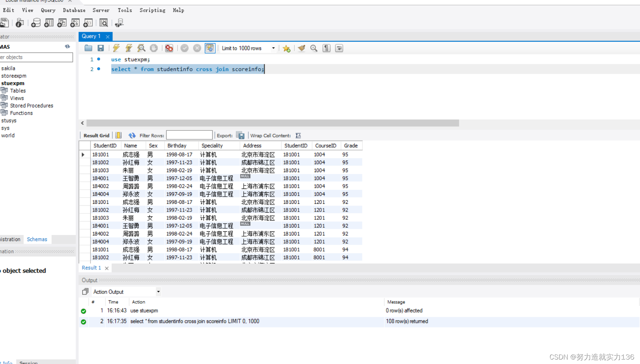The height and width of the screenshot is (364, 640).
Task: Beautify the query with the broom icon
Action: point(301,48)
